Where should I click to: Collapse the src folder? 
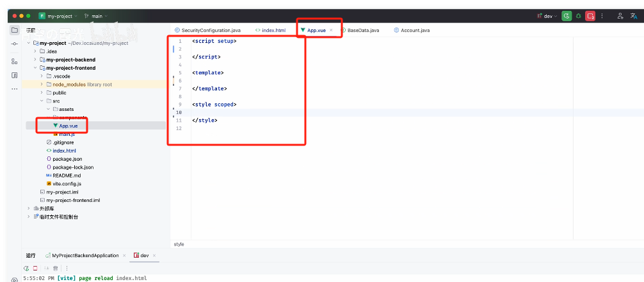pos(42,101)
